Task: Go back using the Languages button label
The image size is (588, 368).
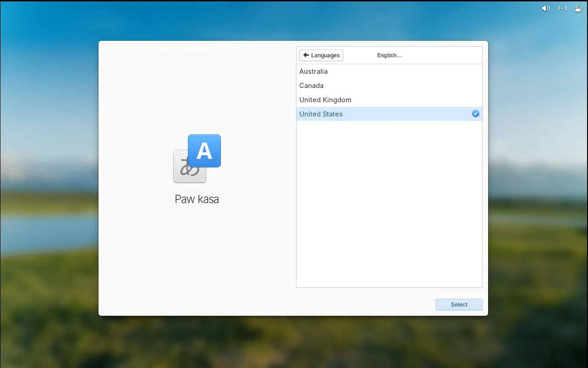Action: (325, 55)
